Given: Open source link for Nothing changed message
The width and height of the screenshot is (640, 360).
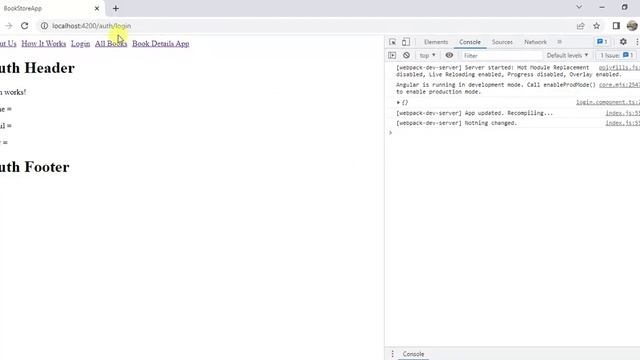Looking at the screenshot, I should pyautogui.click(x=622, y=123).
